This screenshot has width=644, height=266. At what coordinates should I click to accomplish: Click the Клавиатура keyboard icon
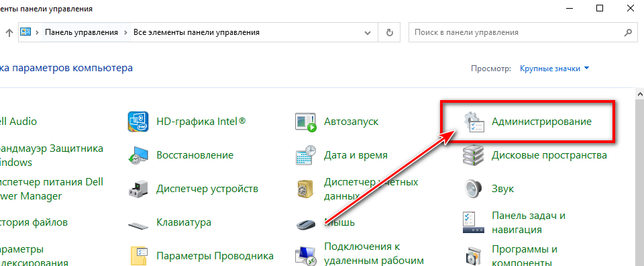coord(138,225)
